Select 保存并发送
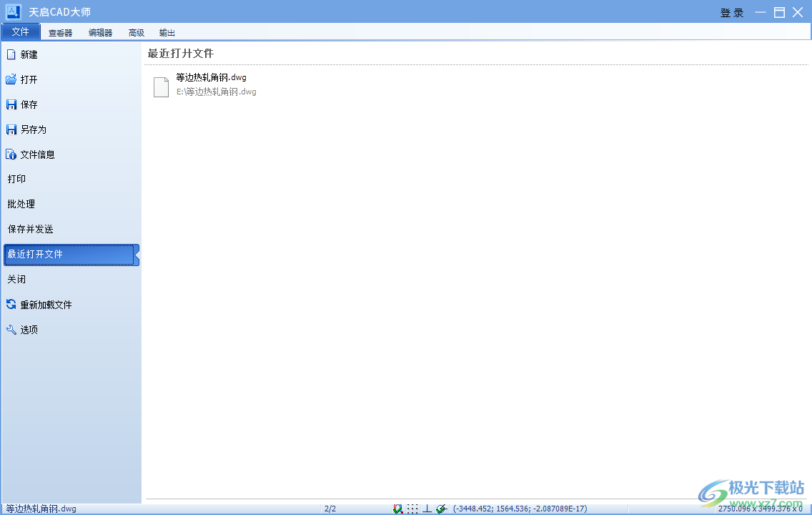The width and height of the screenshot is (812, 515). [71, 229]
